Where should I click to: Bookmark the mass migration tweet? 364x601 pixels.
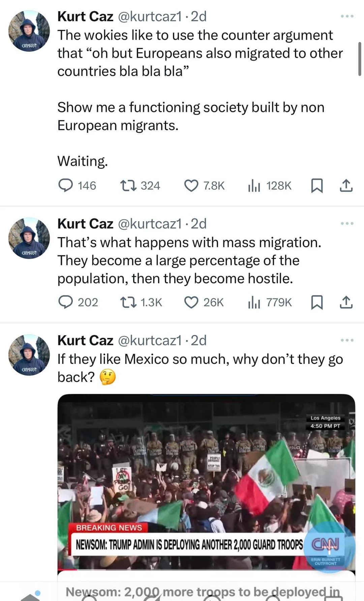[x=316, y=302]
